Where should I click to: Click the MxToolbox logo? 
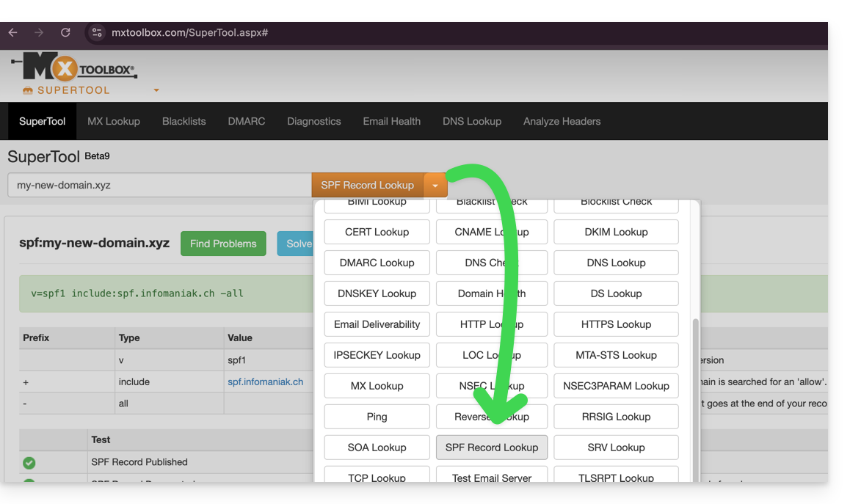(74, 71)
